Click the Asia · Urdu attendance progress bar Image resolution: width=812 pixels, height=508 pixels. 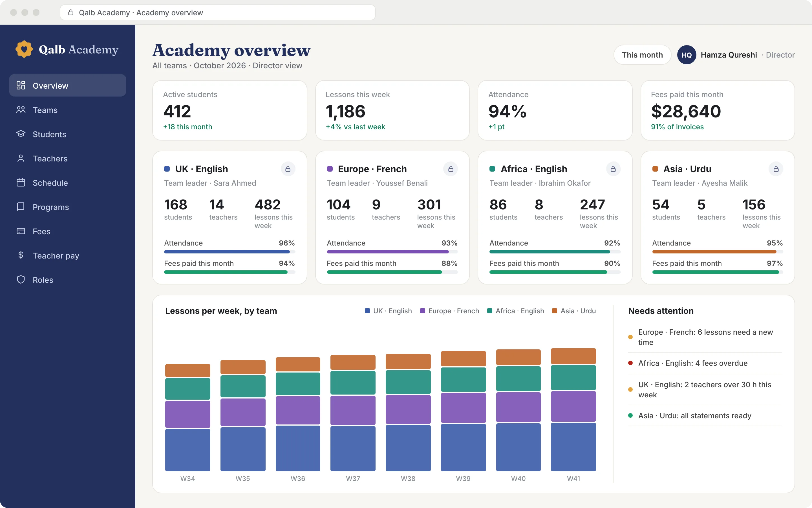tap(717, 252)
